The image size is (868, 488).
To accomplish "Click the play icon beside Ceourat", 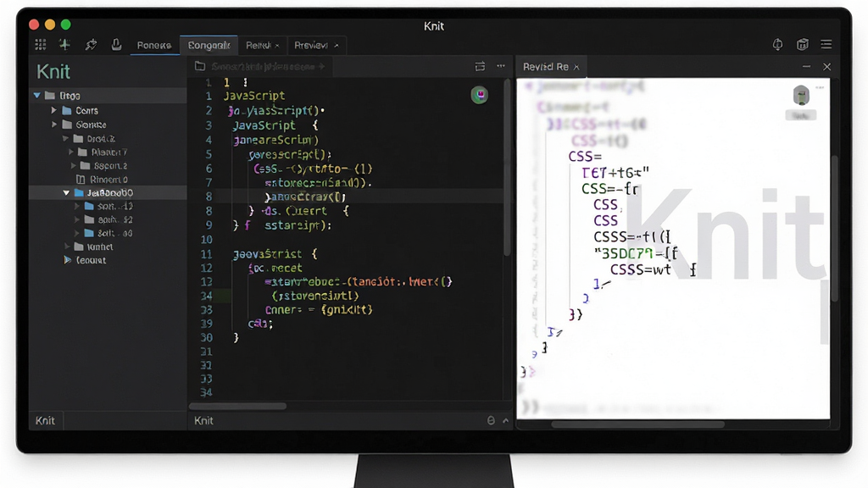I will pyautogui.click(x=68, y=260).
